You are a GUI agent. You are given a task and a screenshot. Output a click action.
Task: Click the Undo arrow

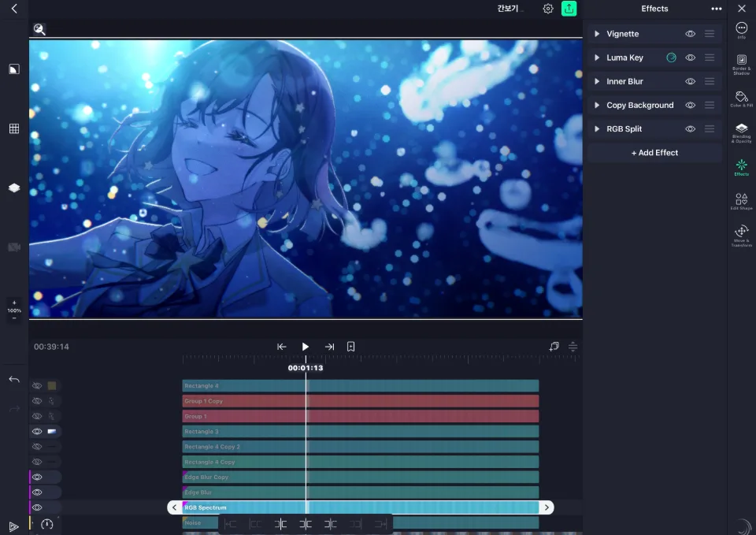(x=14, y=380)
